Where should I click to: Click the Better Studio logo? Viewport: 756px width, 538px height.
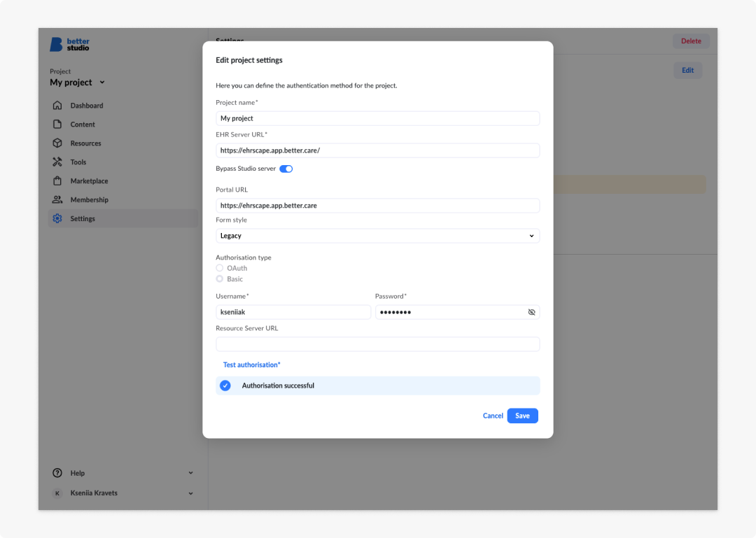(69, 44)
